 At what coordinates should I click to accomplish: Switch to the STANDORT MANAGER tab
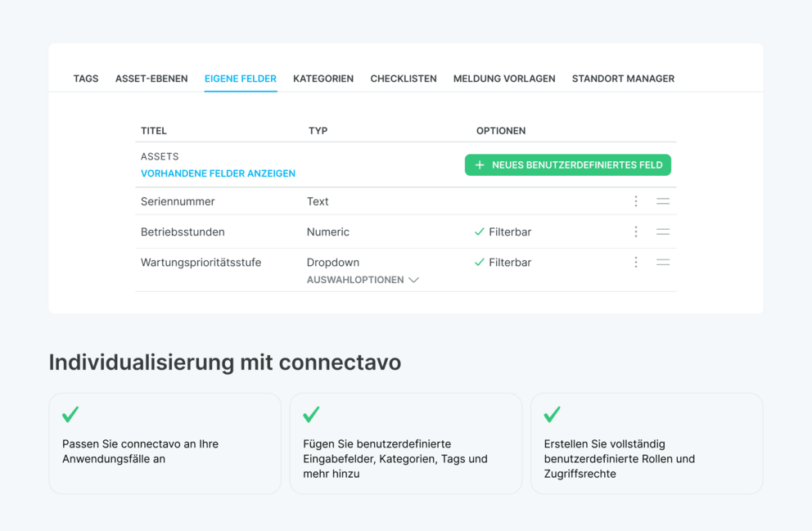[623, 79]
